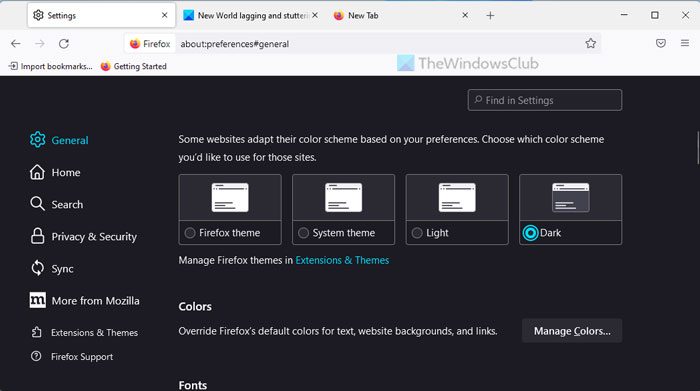Close the New World lagging tab
The width and height of the screenshot is (700, 391).
(x=315, y=15)
